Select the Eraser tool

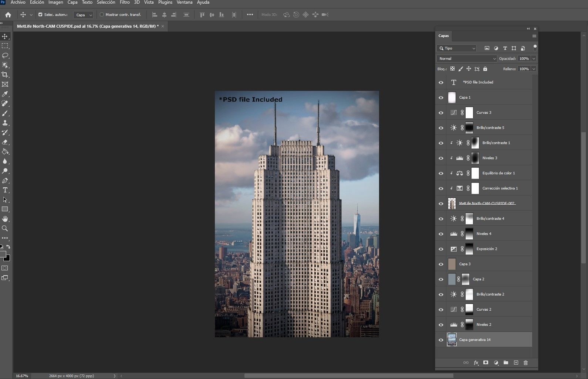[5, 142]
